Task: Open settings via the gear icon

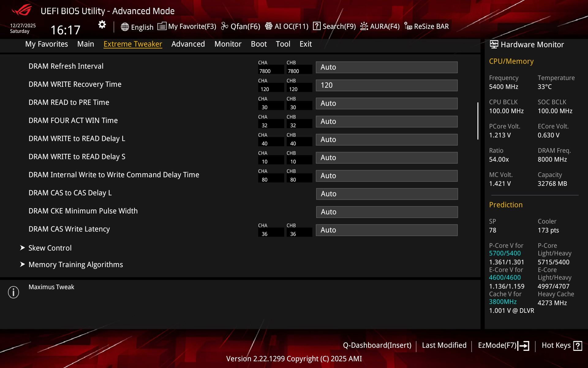Action: pyautogui.click(x=102, y=25)
